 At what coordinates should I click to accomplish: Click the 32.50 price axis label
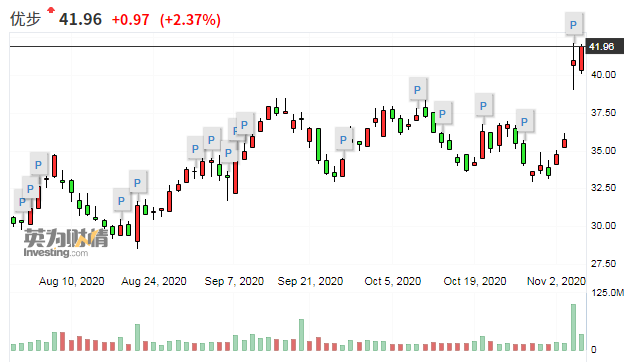pyautogui.click(x=603, y=188)
